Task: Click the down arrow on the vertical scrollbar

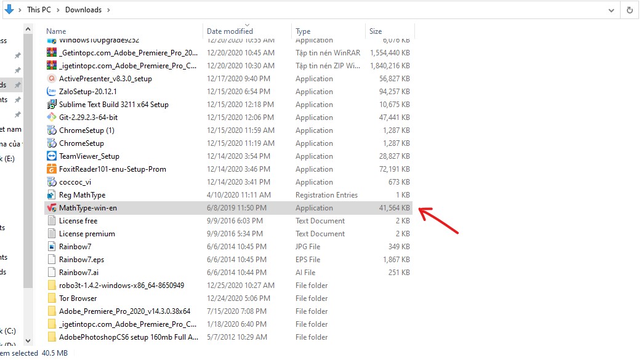Action: pos(28,339)
